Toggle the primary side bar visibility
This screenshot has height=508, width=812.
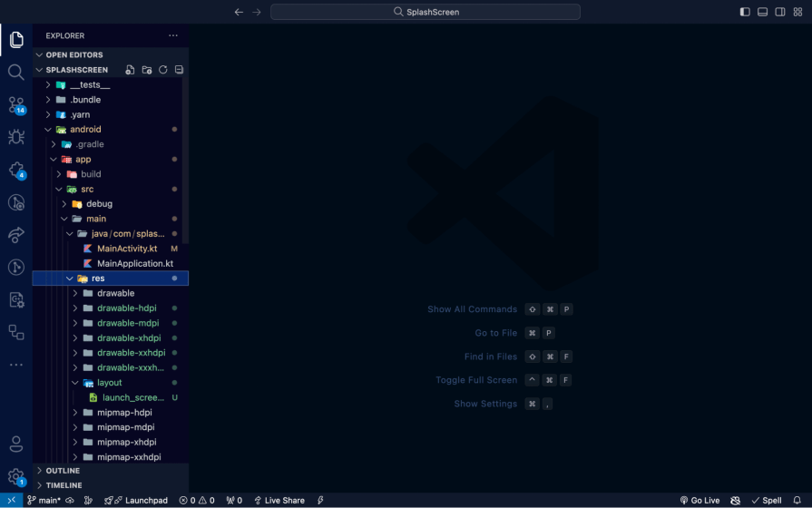click(x=745, y=12)
